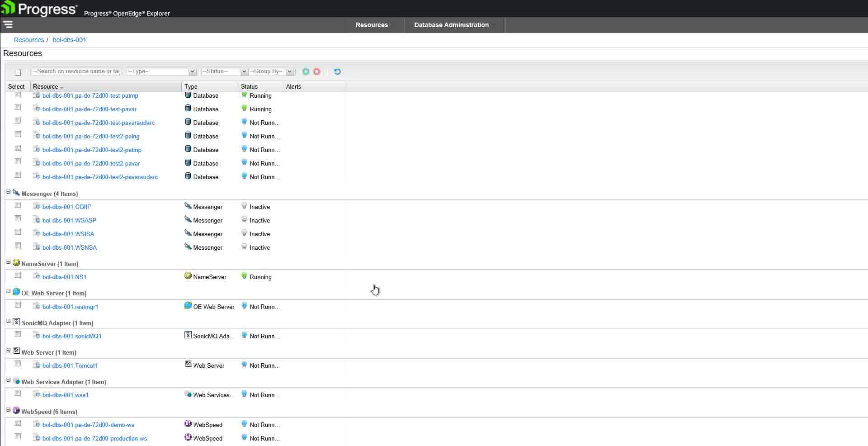Click Messenger group header icon
Screen dimensions: 868x446
pyautogui.click(x=16, y=193)
